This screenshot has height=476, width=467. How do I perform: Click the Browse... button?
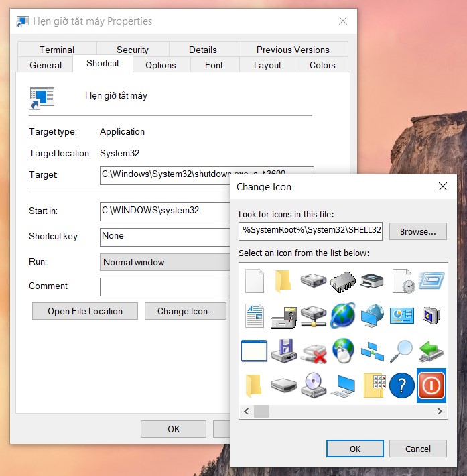coord(418,231)
